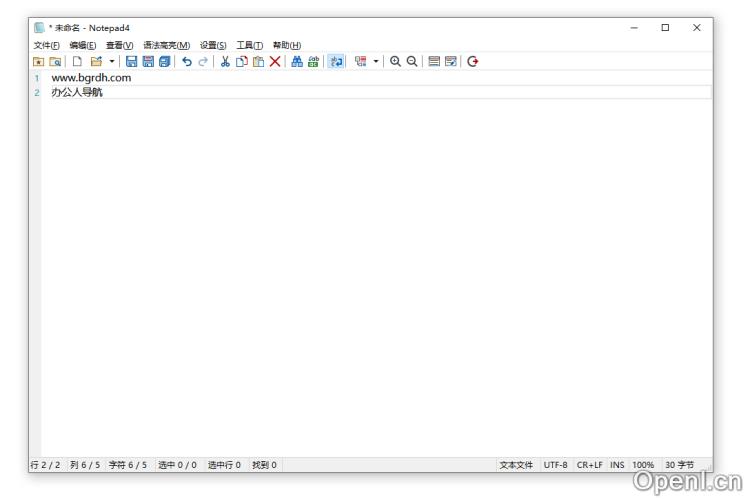Click the browse files toolbar icon
Screen dimensions: 750x499
(x=55, y=62)
